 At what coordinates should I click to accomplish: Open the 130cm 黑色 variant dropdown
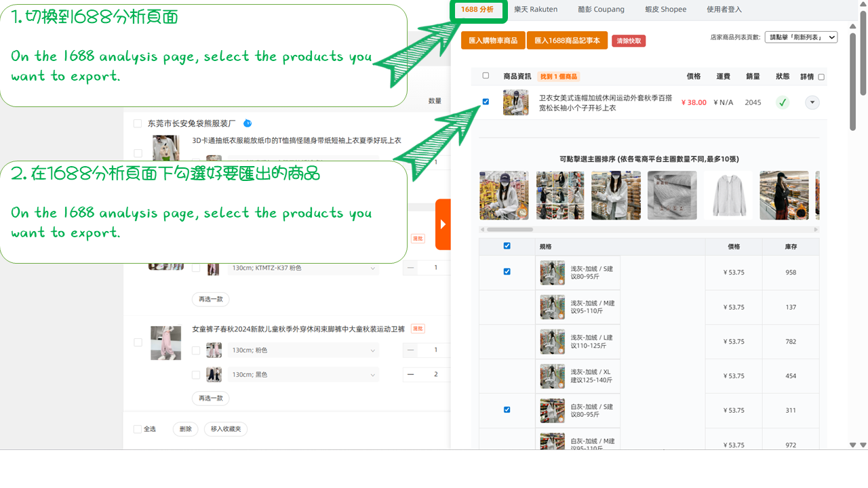tap(372, 374)
